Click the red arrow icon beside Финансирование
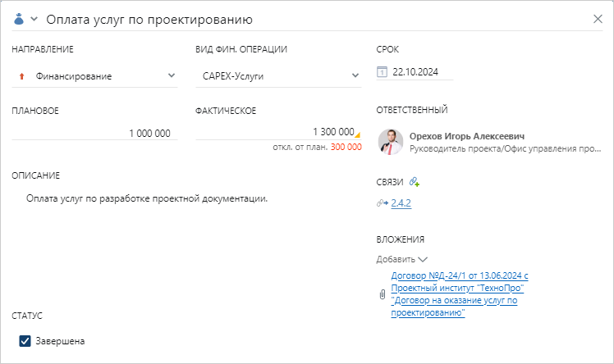This screenshot has height=364, width=614. pyautogui.click(x=21, y=76)
